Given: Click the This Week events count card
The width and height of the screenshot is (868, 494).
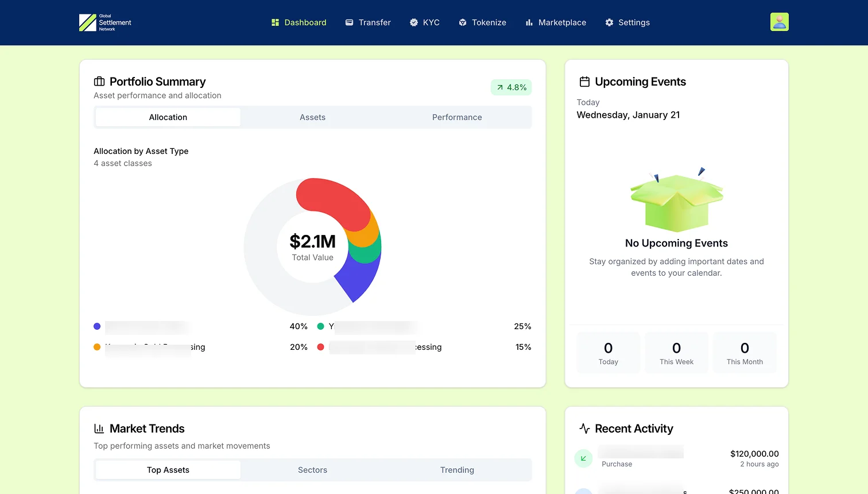Looking at the screenshot, I should coord(677,353).
